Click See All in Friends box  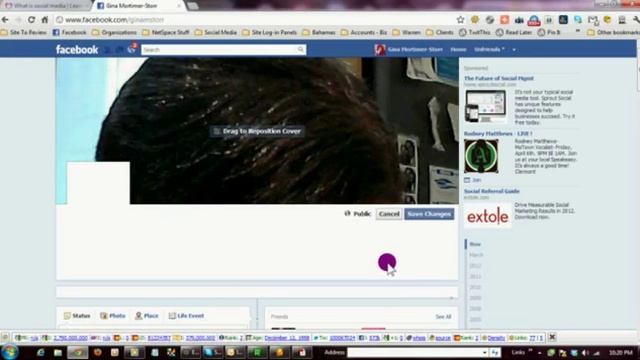click(443, 317)
